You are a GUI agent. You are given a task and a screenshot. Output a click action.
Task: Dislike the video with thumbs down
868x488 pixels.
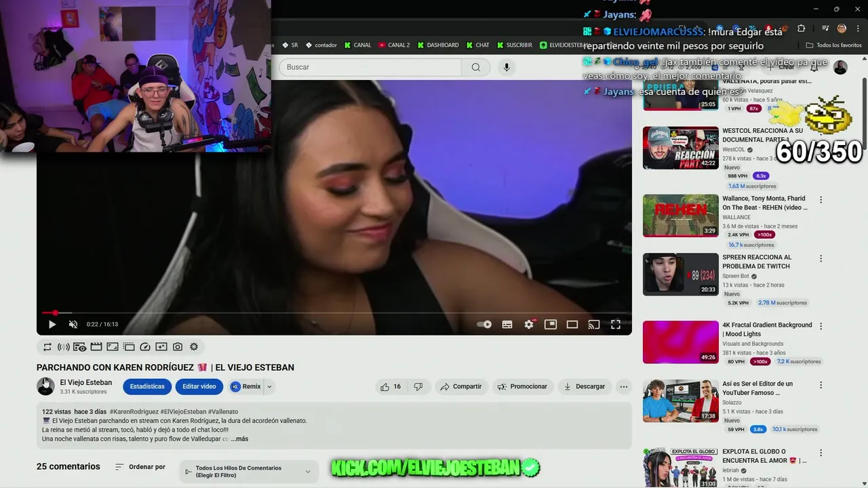point(418,387)
